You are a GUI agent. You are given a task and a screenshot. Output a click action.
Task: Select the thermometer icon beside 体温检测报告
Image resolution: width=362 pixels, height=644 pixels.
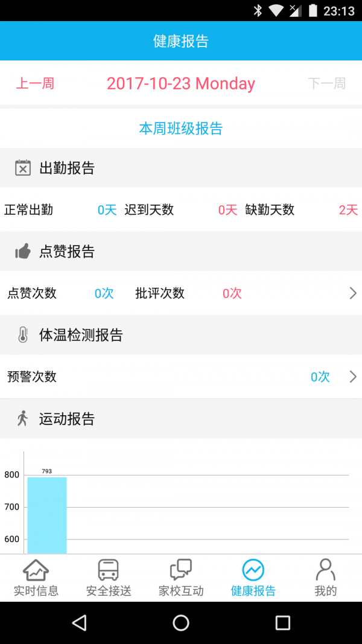[23, 334]
